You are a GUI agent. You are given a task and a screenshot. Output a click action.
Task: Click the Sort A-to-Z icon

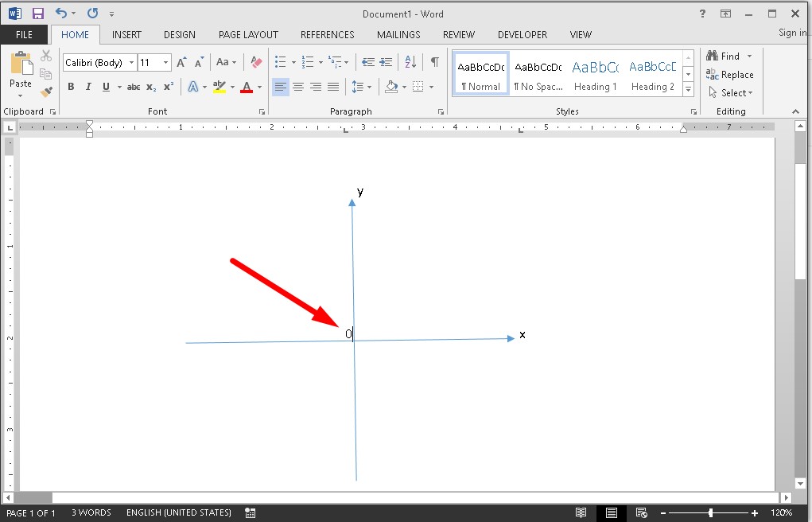tap(410, 62)
